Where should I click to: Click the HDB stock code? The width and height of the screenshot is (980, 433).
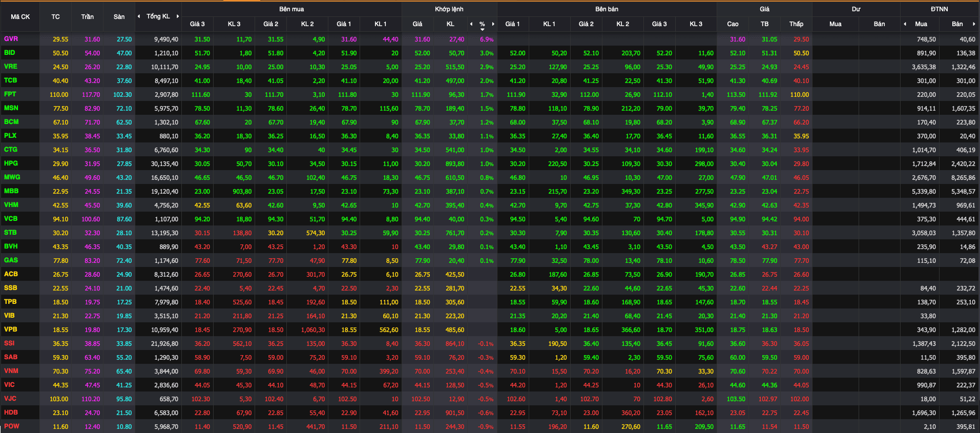(11, 413)
